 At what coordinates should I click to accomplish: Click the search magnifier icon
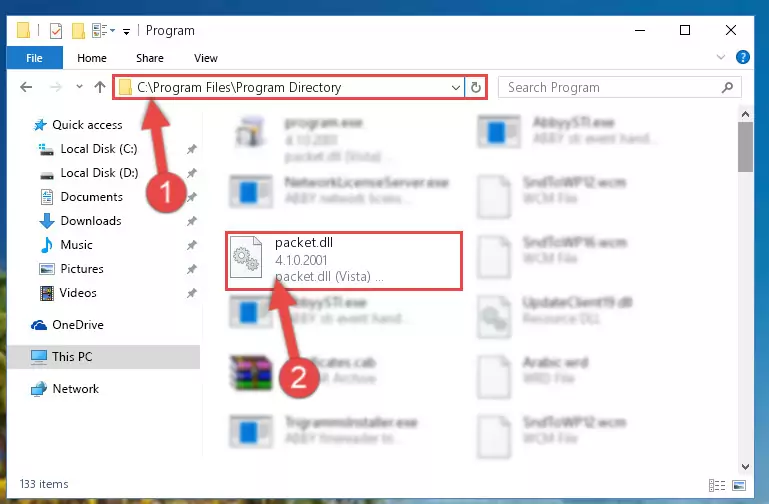(x=727, y=87)
